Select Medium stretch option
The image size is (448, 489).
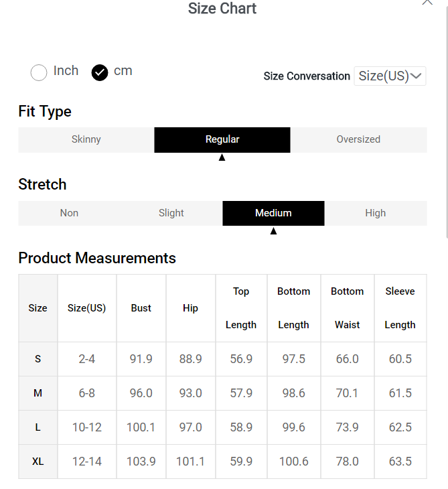(273, 213)
